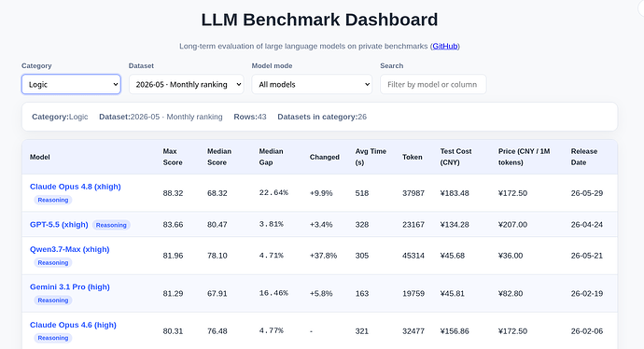Click the price value ¥36.00

click(x=511, y=256)
